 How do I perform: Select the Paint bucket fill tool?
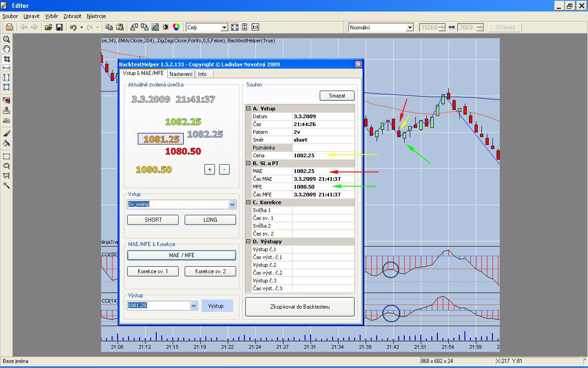6,143
